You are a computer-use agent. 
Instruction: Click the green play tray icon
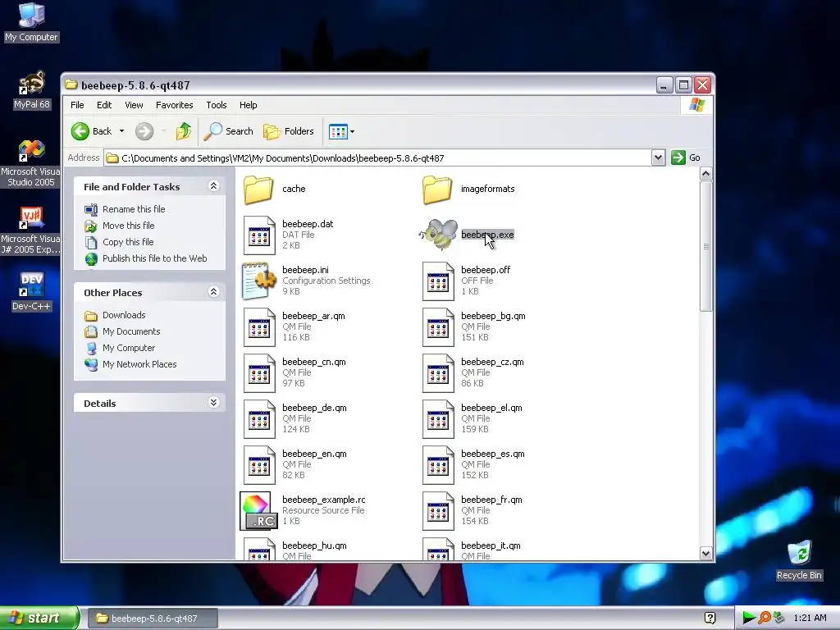coord(748,618)
